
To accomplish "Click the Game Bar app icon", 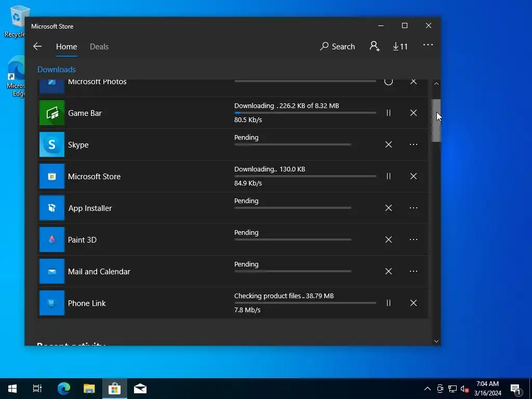I will point(52,113).
